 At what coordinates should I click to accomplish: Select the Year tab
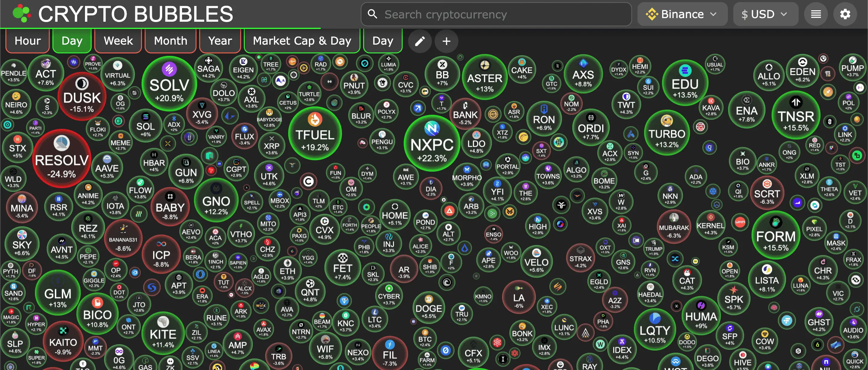coord(220,41)
